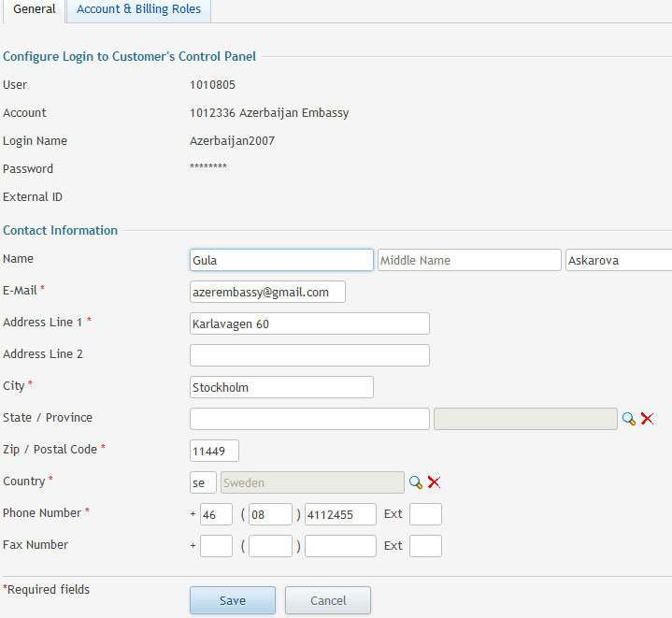The width and height of the screenshot is (672, 618).
Task: Focus the empty Address Line 2 field
Action: point(309,355)
